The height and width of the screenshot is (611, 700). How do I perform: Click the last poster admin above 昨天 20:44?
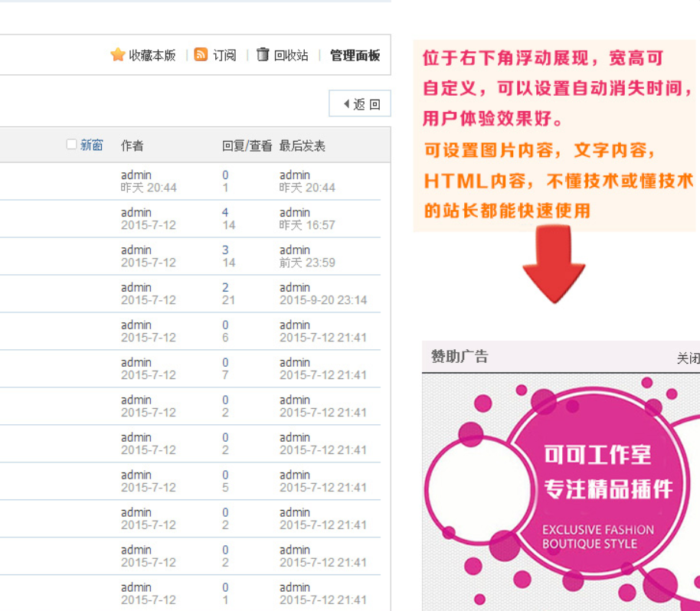click(295, 175)
